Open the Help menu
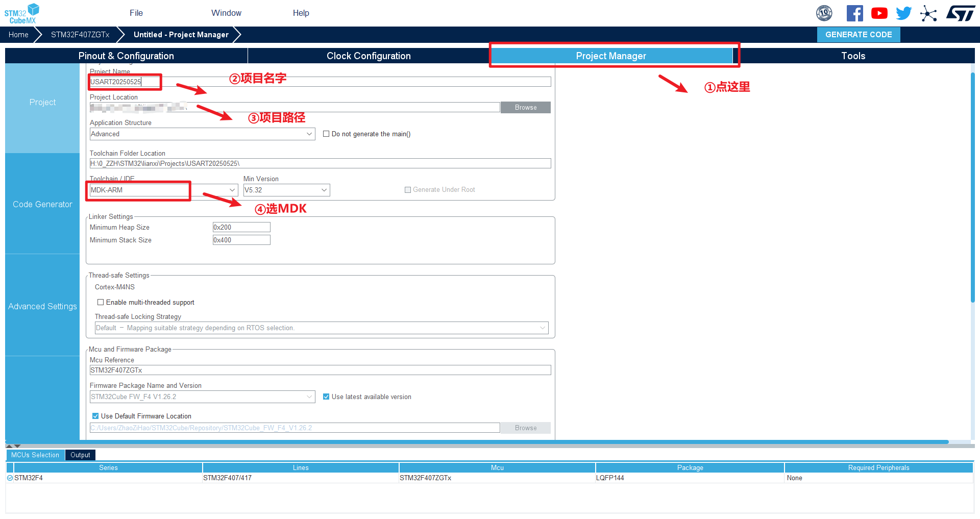The width and height of the screenshot is (980, 519). (x=301, y=13)
